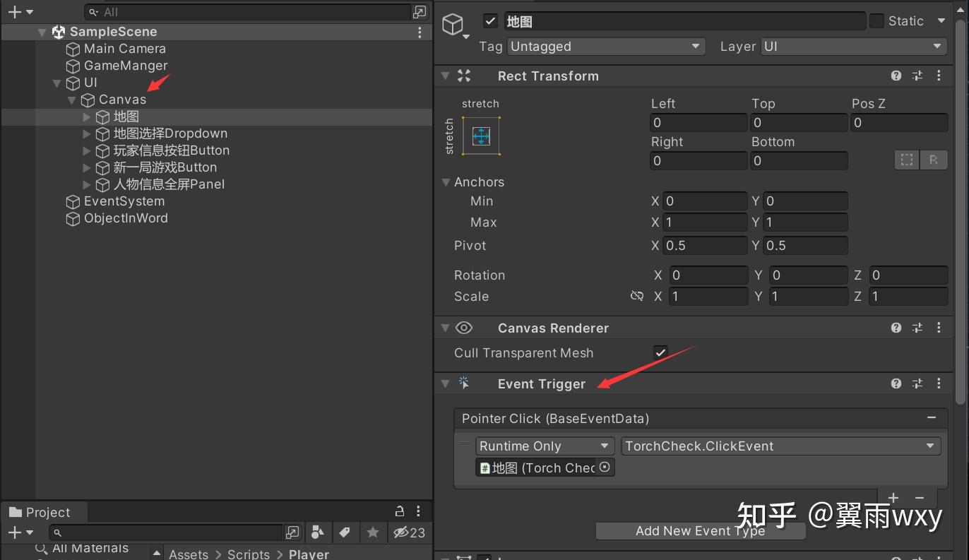This screenshot has width=969, height=560.
Task: Remove selected listener with the minus button
Action: pyautogui.click(x=920, y=497)
